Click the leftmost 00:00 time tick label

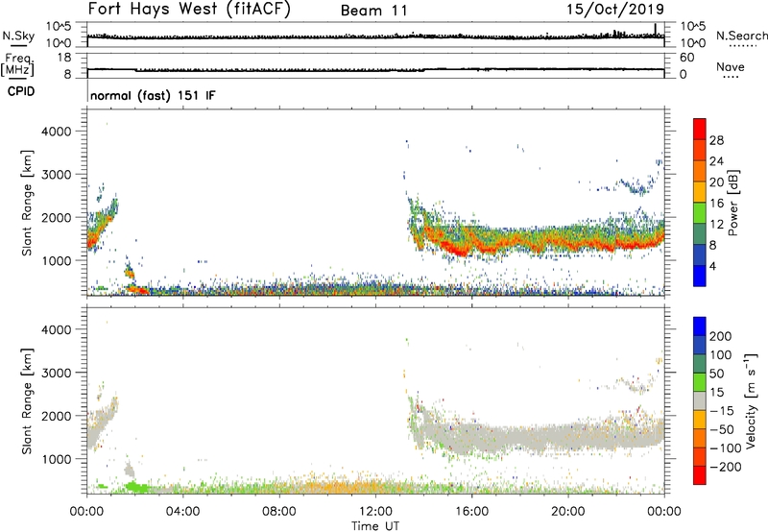point(86,512)
